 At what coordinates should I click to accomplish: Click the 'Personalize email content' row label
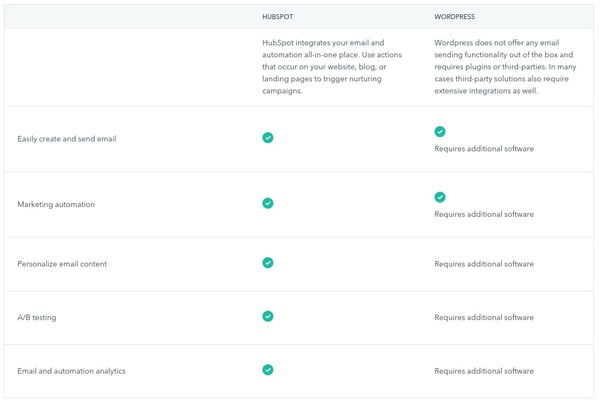coord(62,264)
